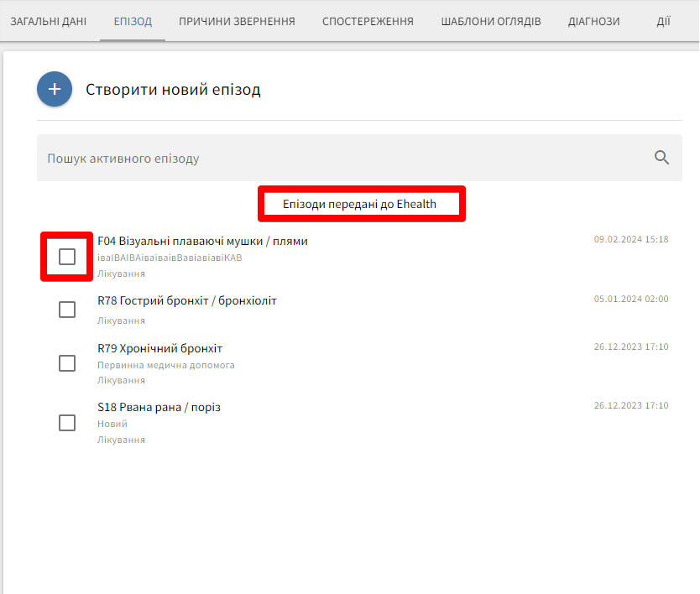Image resolution: width=700 pixels, height=594 pixels.
Task: Select the СПОСТЕРЕЖЕННЯ tab
Action: click(x=368, y=21)
